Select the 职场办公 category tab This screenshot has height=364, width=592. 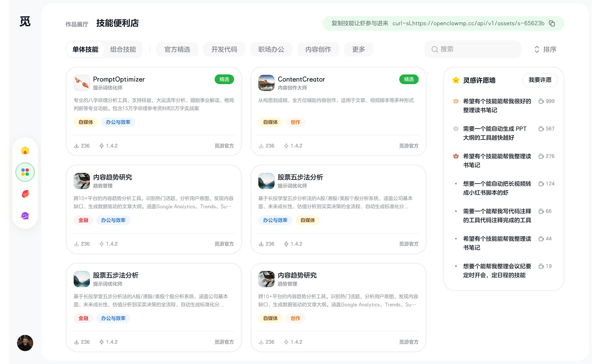click(271, 49)
